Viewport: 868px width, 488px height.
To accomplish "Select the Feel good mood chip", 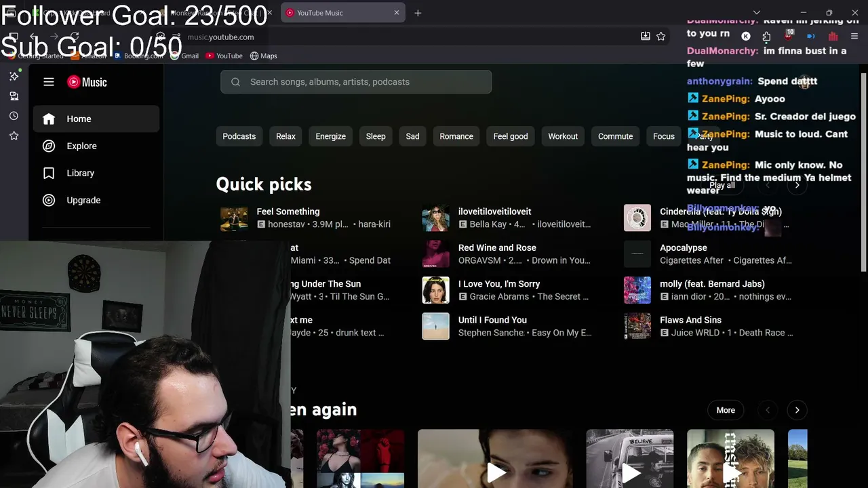I will coord(511,136).
